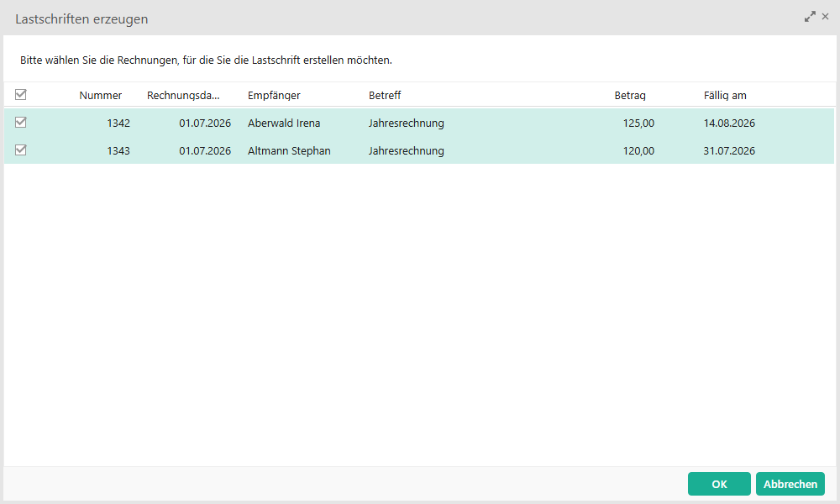Click recipient Altmann Stephan

click(289, 151)
